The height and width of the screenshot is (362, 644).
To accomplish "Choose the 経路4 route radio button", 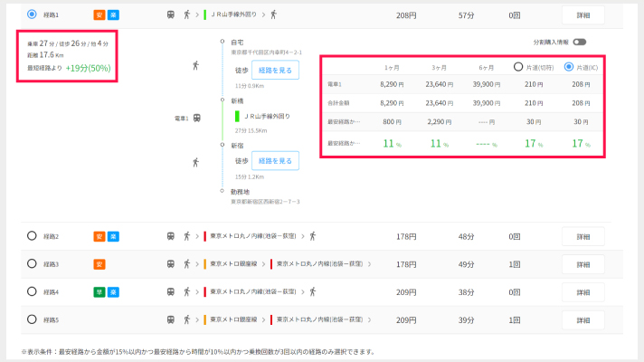I will 32,292.
